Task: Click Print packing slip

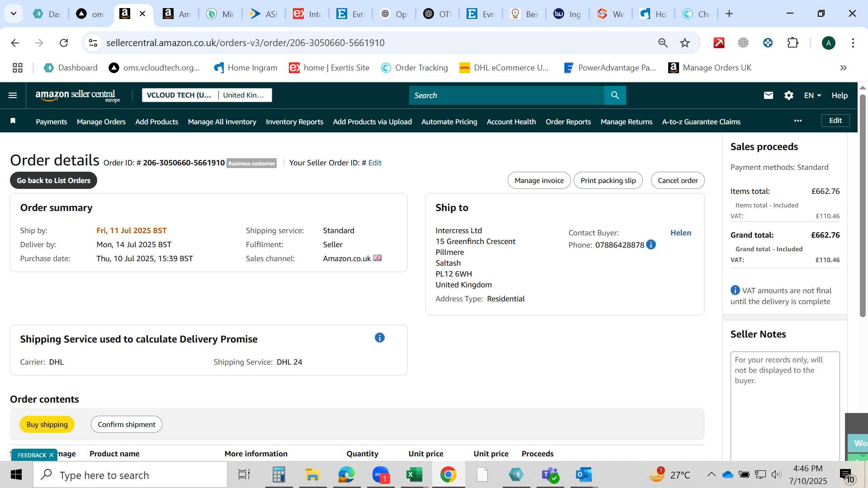Action: (608, 180)
